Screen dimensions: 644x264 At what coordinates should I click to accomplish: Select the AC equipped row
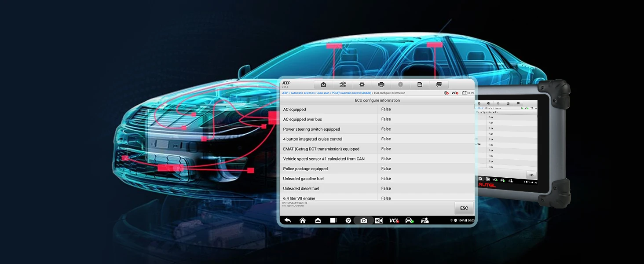[x=377, y=109]
